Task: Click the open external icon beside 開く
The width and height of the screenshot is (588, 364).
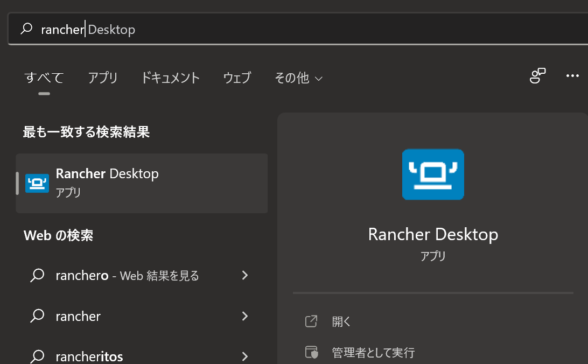Action: [x=311, y=321]
